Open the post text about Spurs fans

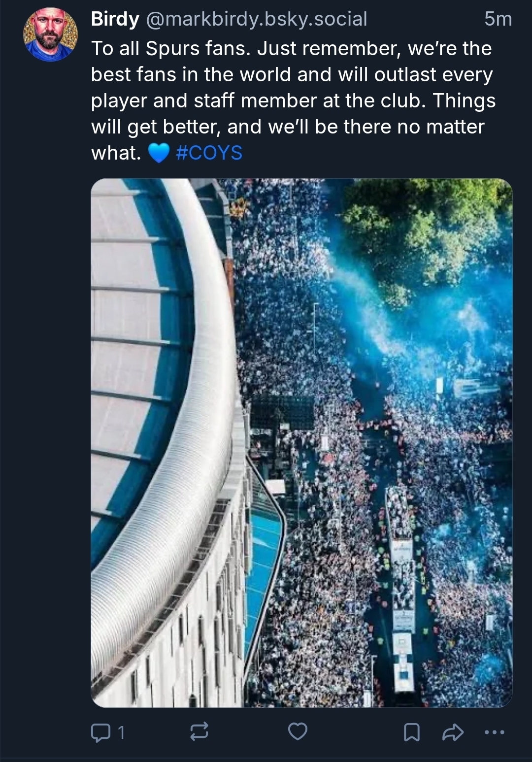point(294,101)
